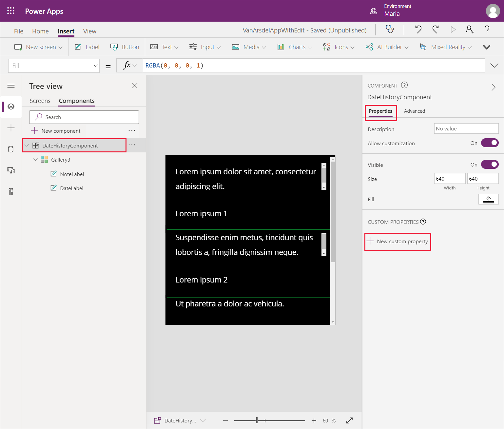Image resolution: width=504 pixels, height=429 pixels.
Task: Click New custom property
Action: point(397,241)
